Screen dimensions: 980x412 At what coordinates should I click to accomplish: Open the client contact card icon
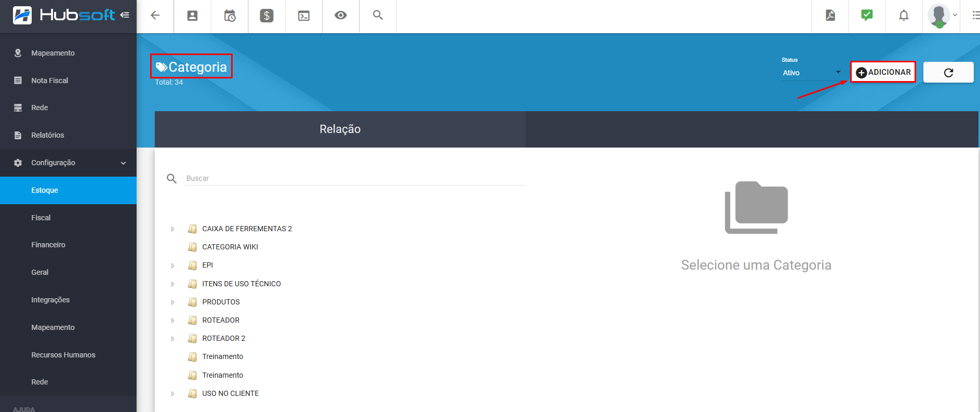tap(192, 16)
